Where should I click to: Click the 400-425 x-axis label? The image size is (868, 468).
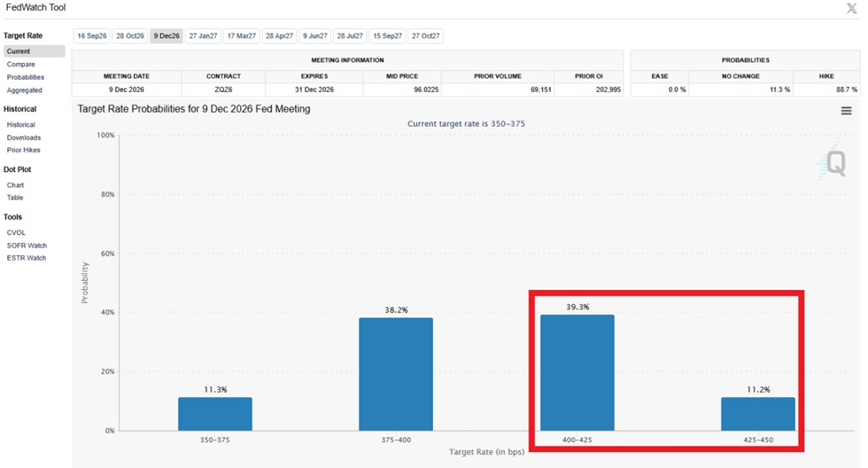tap(577, 441)
